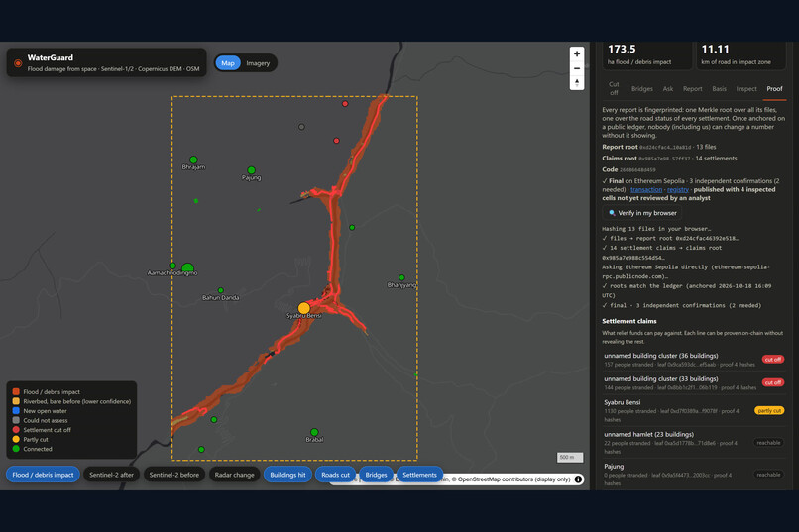Click Riverbed bare before legend swatch

[x=16, y=401]
